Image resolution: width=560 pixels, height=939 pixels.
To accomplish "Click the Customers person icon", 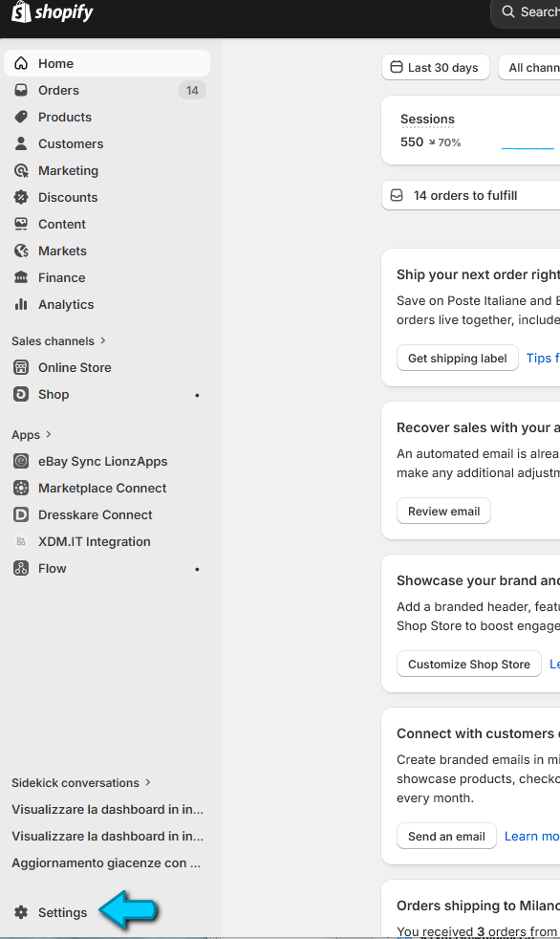I will click(x=21, y=143).
